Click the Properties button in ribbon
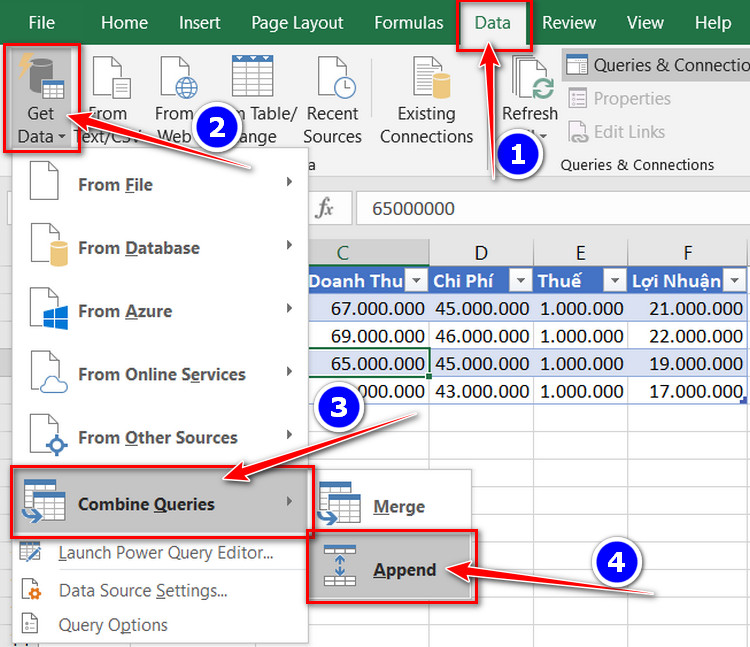This screenshot has width=750, height=647. point(620,99)
